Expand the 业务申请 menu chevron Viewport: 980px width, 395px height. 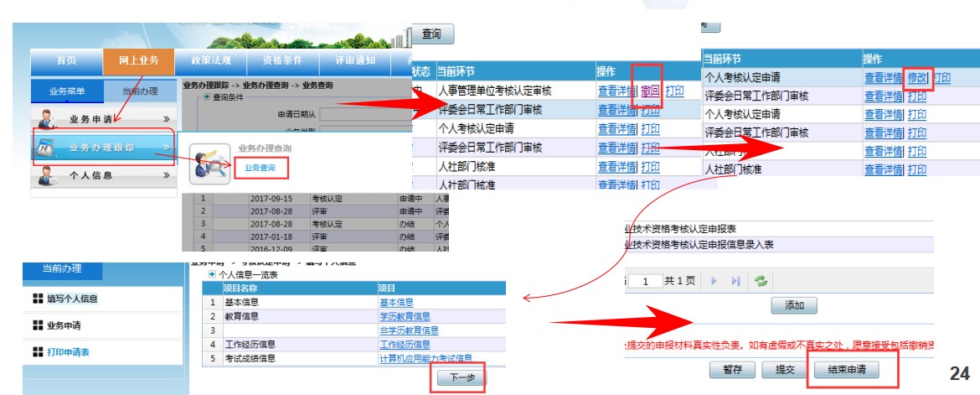(167, 118)
